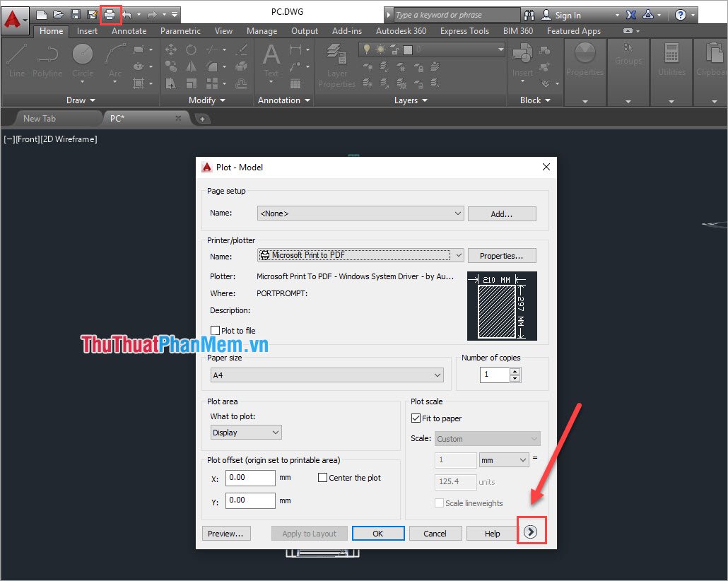
Task: Open the Printer/plotter Name dropdown
Action: click(360, 255)
